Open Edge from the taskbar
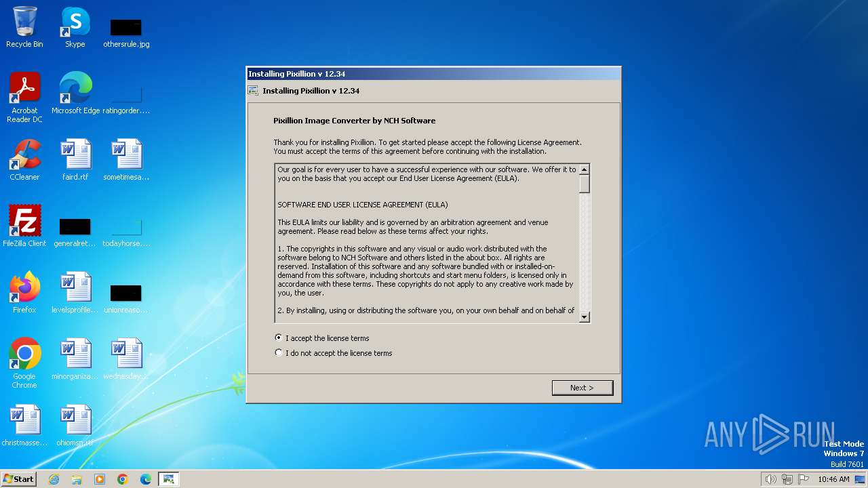The image size is (868, 488). pos(146,479)
